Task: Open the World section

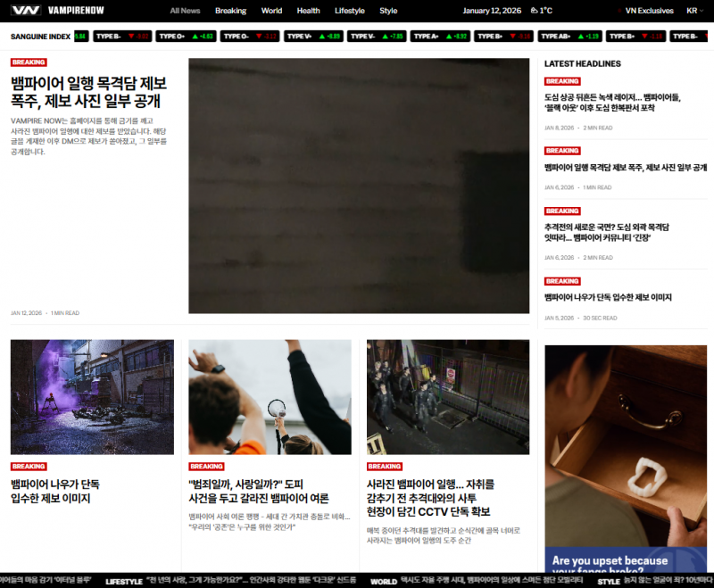Action: click(271, 11)
